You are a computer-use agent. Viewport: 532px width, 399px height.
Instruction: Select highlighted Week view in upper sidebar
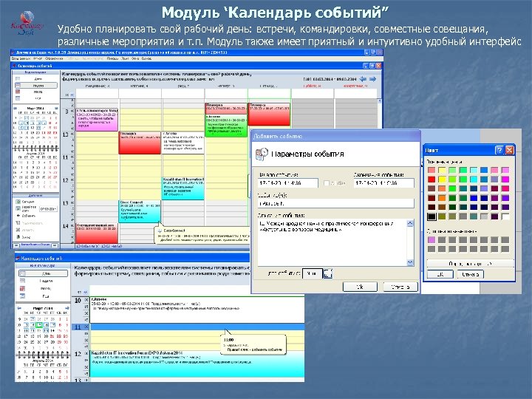point(36,86)
